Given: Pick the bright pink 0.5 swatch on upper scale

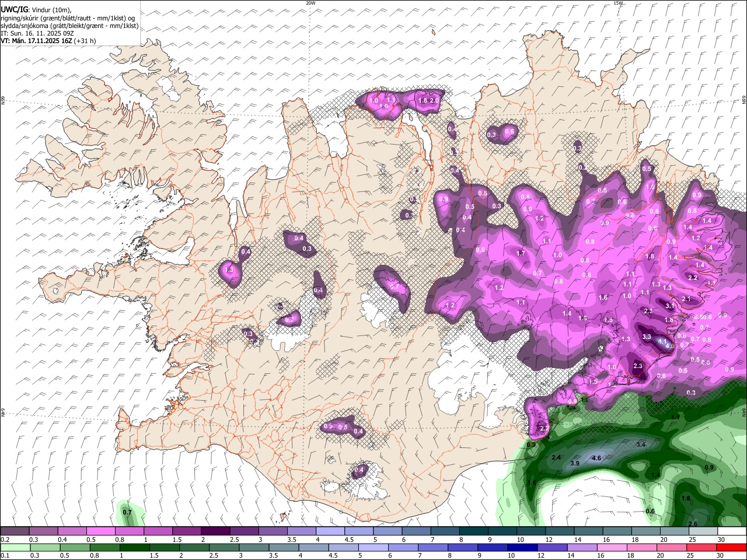Looking at the screenshot, I should click(x=100, y=531).
